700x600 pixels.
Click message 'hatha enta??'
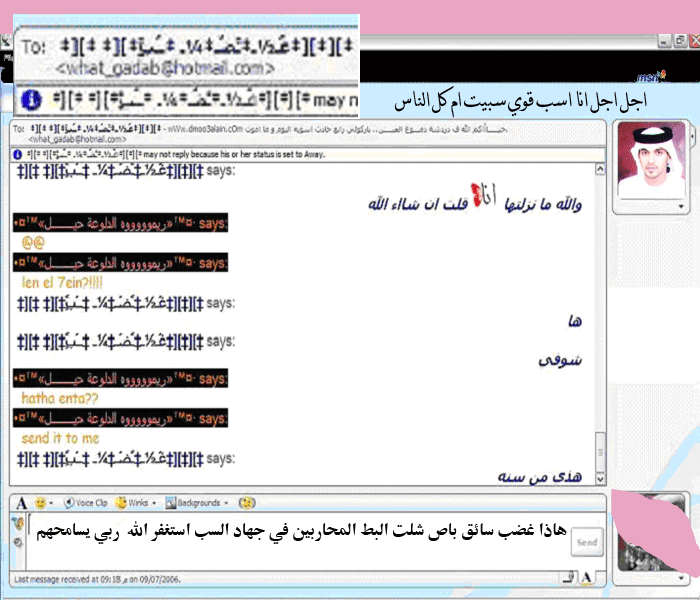pyautogui.click(x=60, y=398)
